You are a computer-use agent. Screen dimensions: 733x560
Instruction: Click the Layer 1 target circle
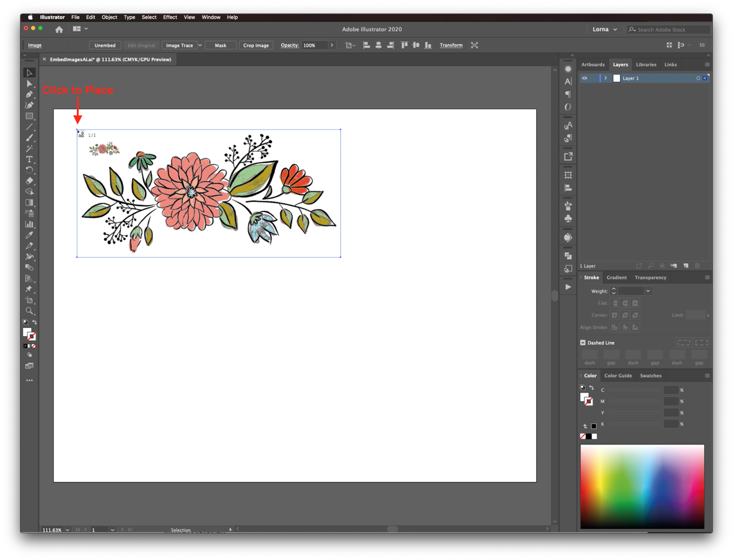(x=698, y=78)
